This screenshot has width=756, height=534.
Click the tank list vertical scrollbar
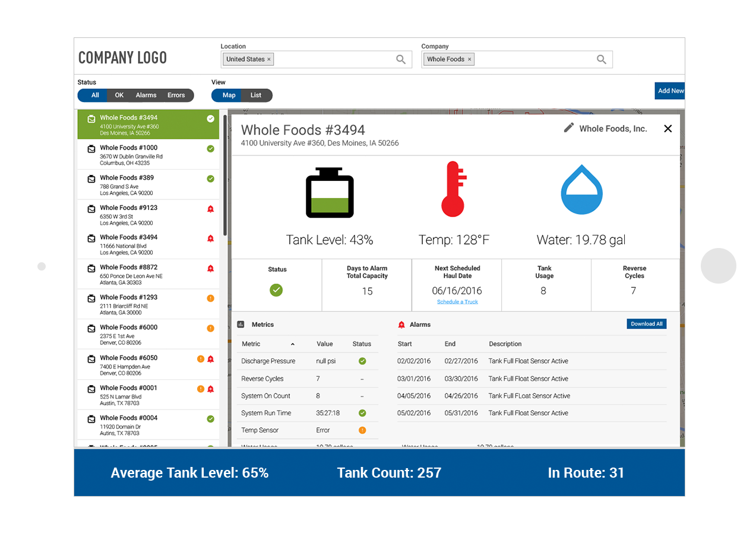(x=225, y=175)
